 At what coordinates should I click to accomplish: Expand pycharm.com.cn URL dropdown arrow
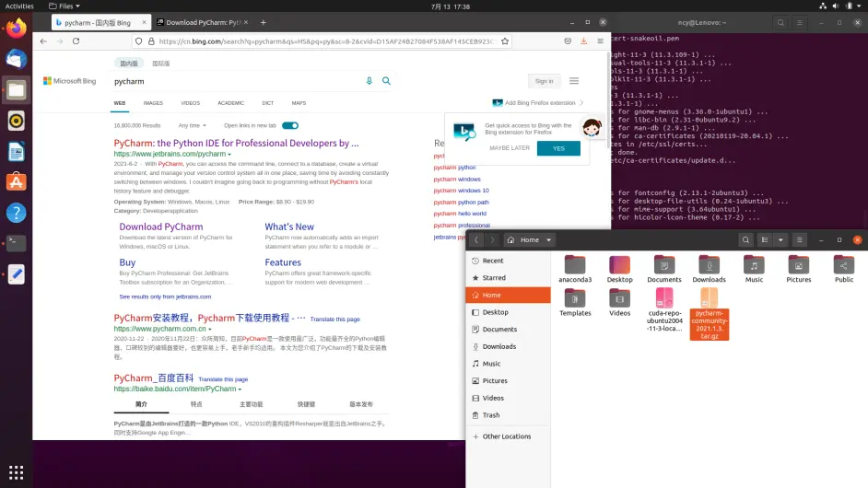209,330
